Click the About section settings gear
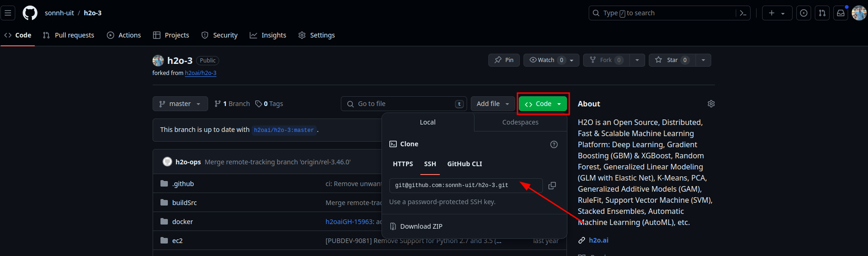Screen dimensions: 868x256 pyautogui.click(x=711, y=104)
